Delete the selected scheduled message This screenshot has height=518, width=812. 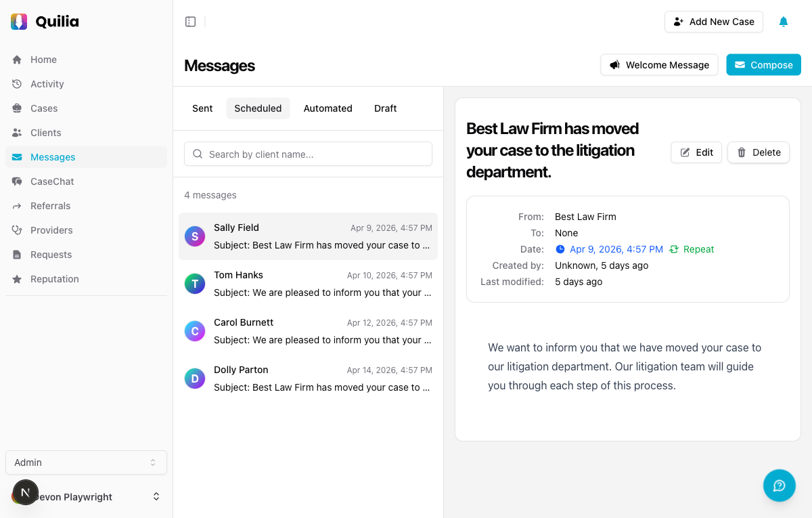click(x=758, y=152)
